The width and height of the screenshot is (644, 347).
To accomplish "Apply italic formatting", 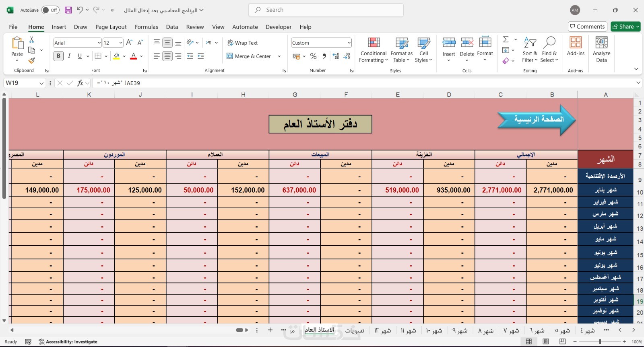I will coord(69,56).
